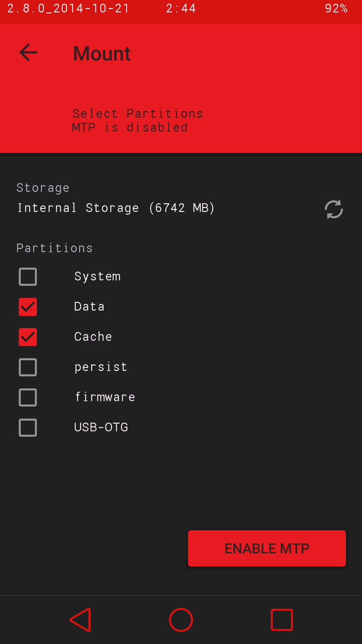Tick the firmware partition checkbox
The width and height of the screenshot is (362, 644).
(28, 398)
